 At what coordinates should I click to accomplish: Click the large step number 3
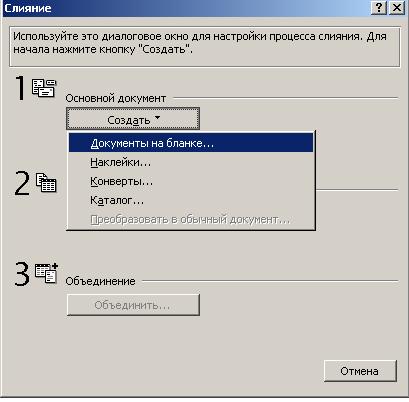[22, 274]
